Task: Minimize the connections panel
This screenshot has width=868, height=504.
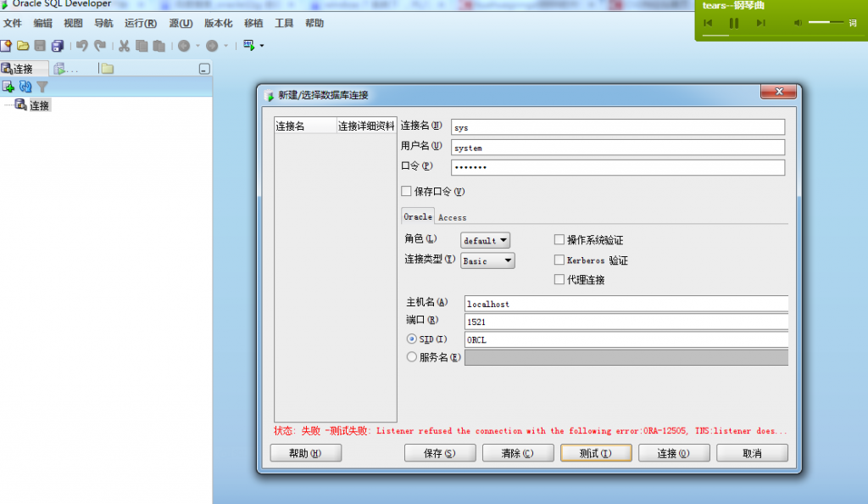Action: pos(204,69)
